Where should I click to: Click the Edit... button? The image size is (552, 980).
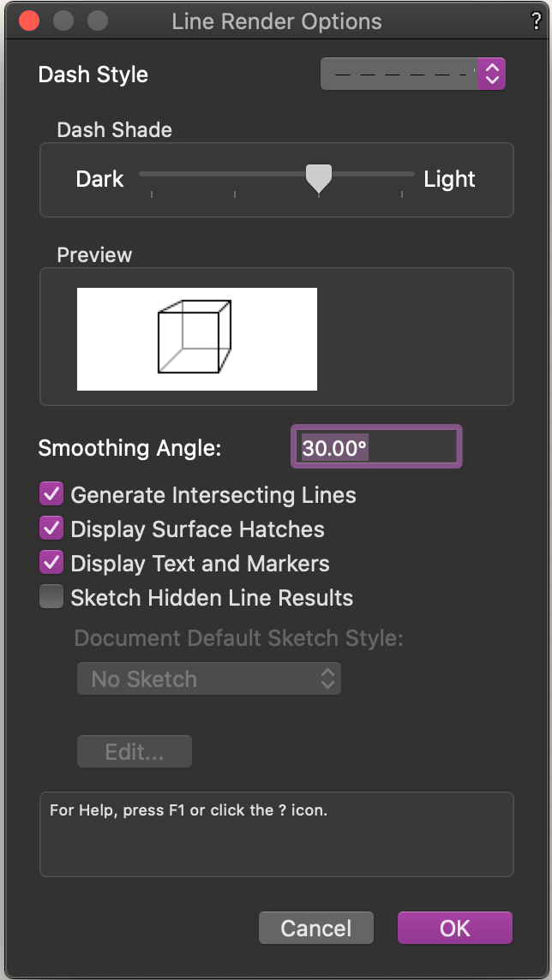(x=135, y=752)
